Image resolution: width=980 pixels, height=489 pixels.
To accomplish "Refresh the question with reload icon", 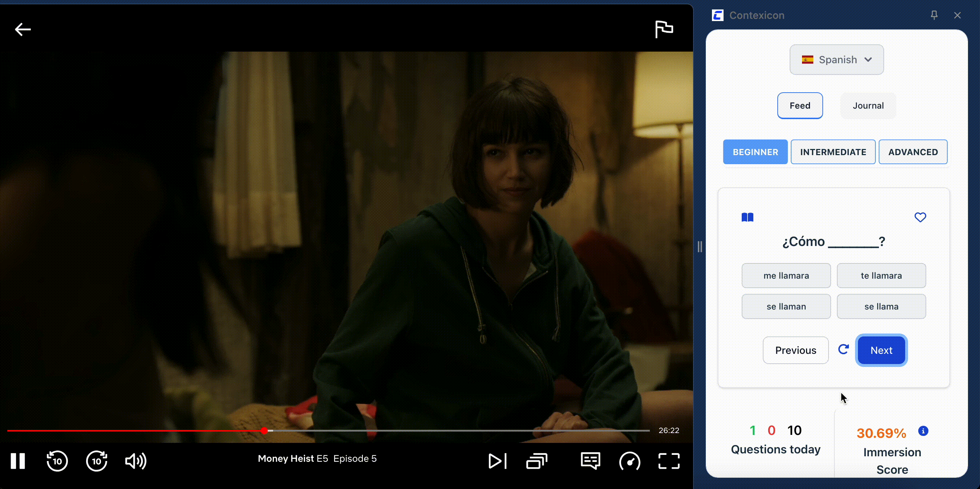I will (843, 349).
